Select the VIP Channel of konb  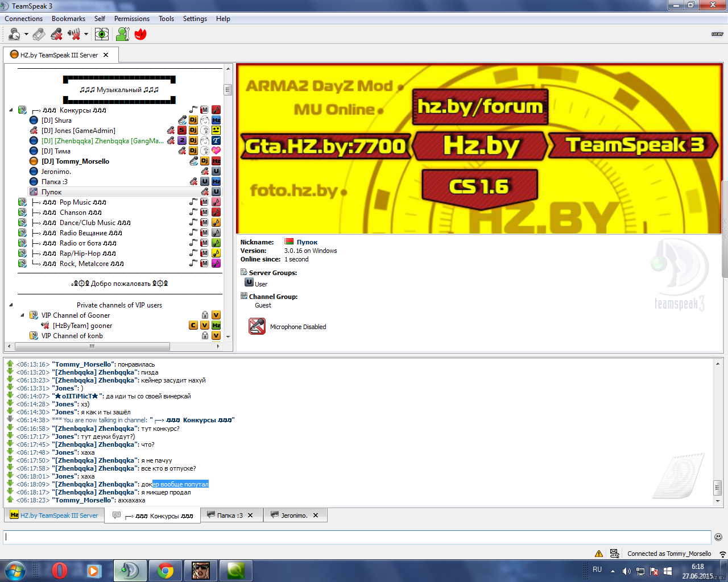(72, 336)
